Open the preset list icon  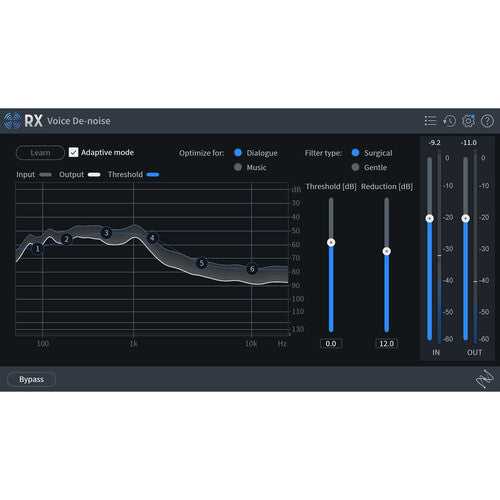click(x=430, y=121)
